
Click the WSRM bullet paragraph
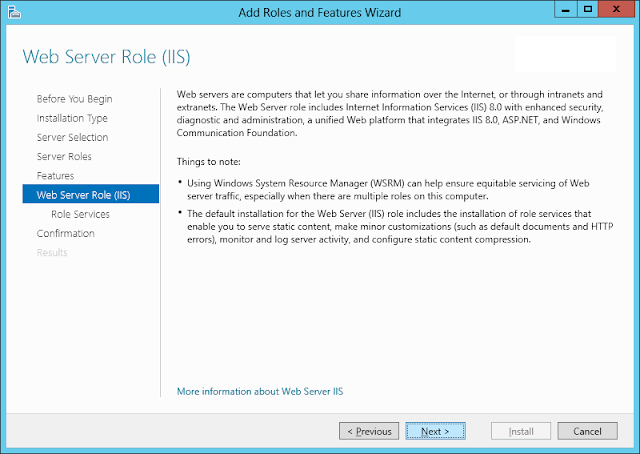(x=388, y=190)
